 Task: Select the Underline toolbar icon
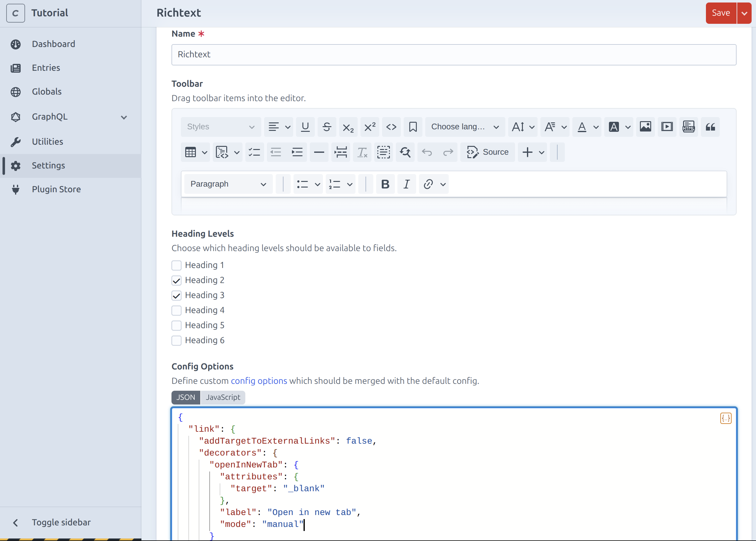(x=305, y=127)
